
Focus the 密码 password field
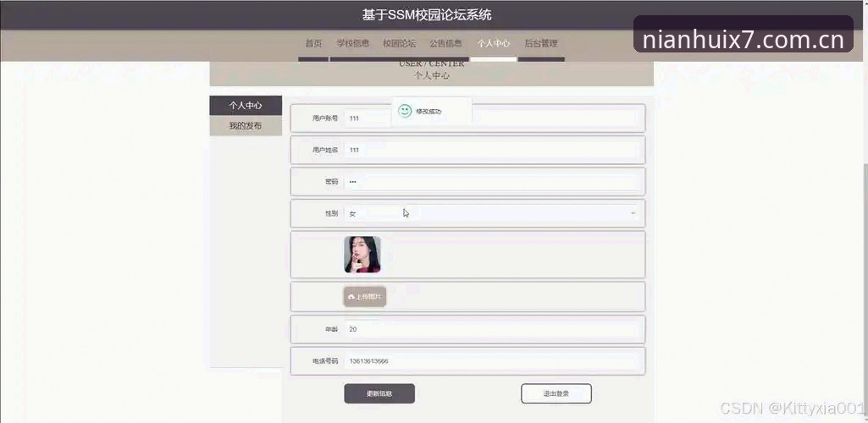pos(491,181)
